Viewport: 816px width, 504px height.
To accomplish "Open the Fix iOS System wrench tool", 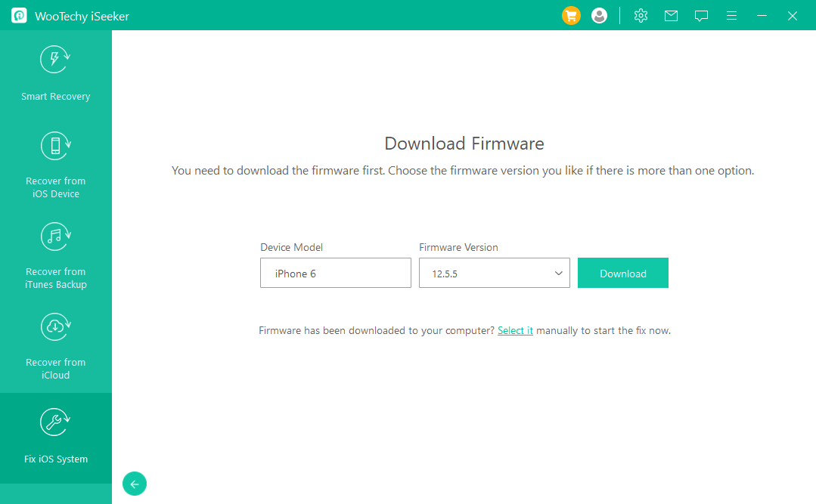I will pos(55,423).
